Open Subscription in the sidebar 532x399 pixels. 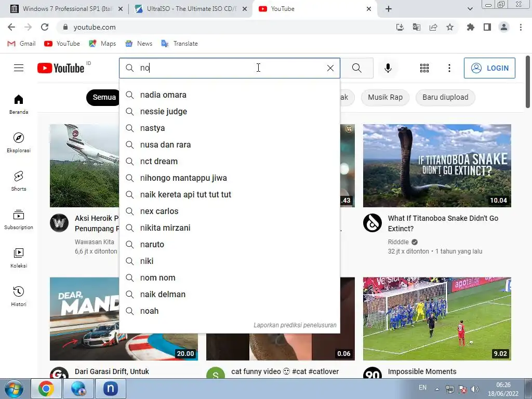pos(19,220)
